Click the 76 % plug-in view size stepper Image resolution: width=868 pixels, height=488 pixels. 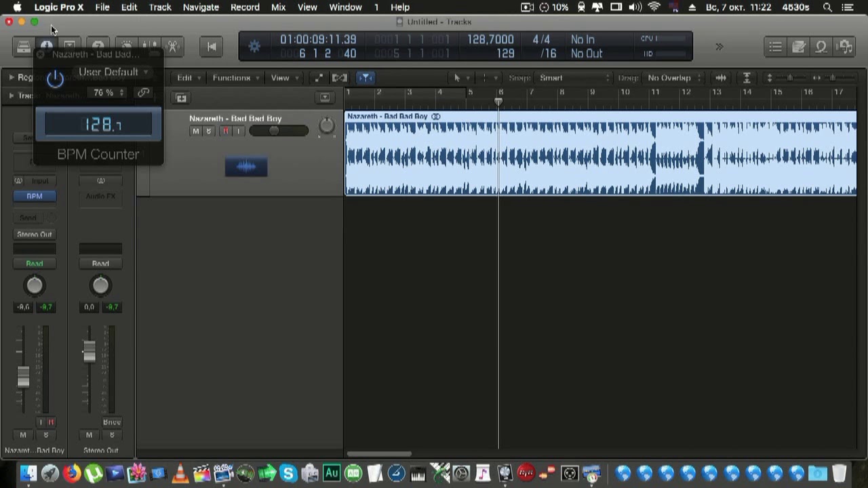(x=108, y=92)
